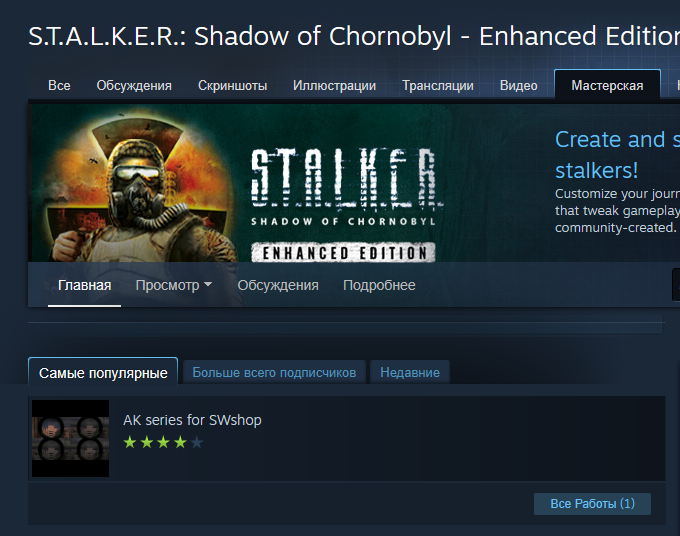Click the Все Работы (1) button

pos(592,503)
